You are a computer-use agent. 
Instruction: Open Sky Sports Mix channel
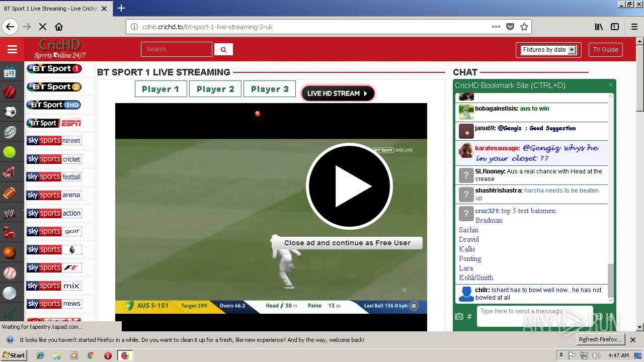pos(54,286)
